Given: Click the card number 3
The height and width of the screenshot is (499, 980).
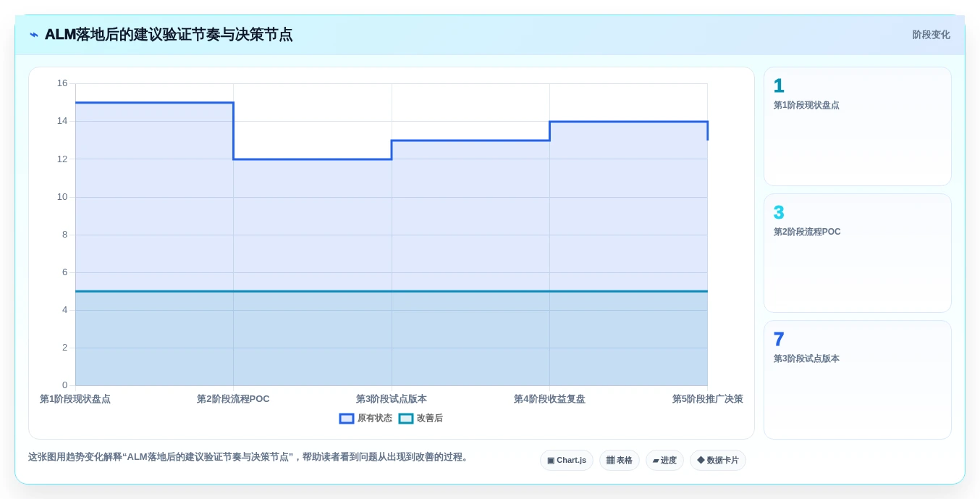Looking at the screenshot, I should (779, 212).
